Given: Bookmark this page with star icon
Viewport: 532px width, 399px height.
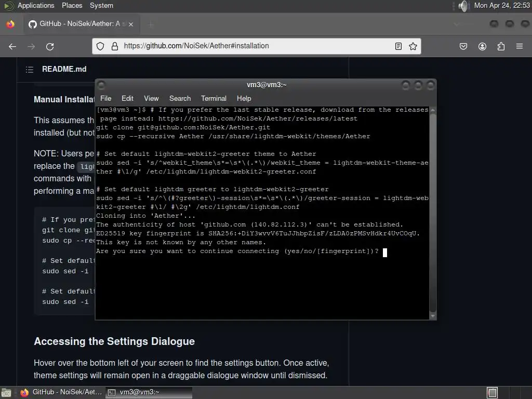Looking at the screenshot, I should click(413, 46).
